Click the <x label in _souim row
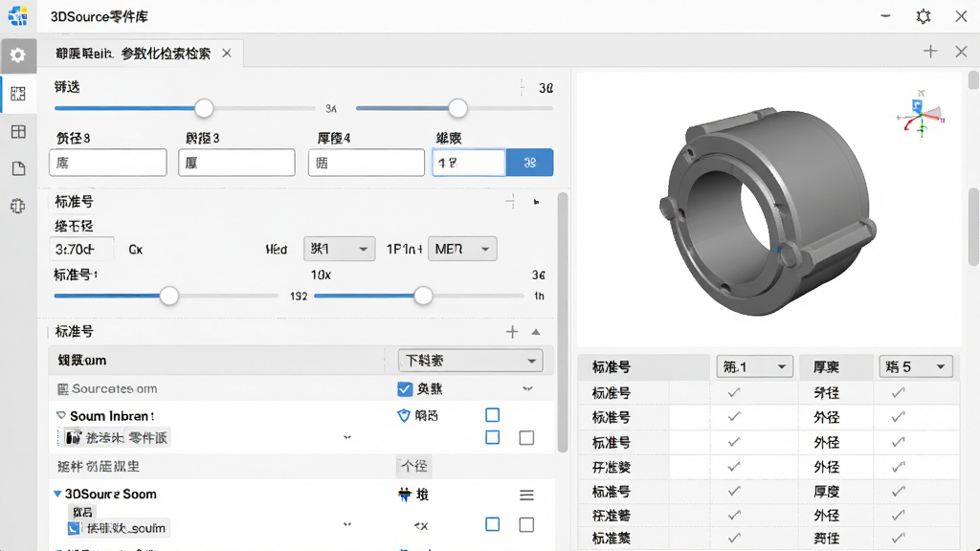This screenshot has width=980, height=551. [x=421, y=526]
